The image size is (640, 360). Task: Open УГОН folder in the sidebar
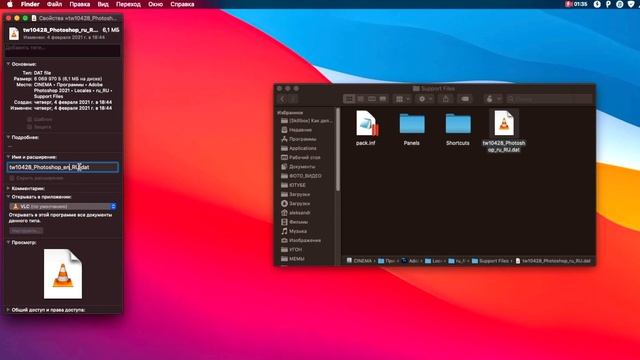[292, 249]
